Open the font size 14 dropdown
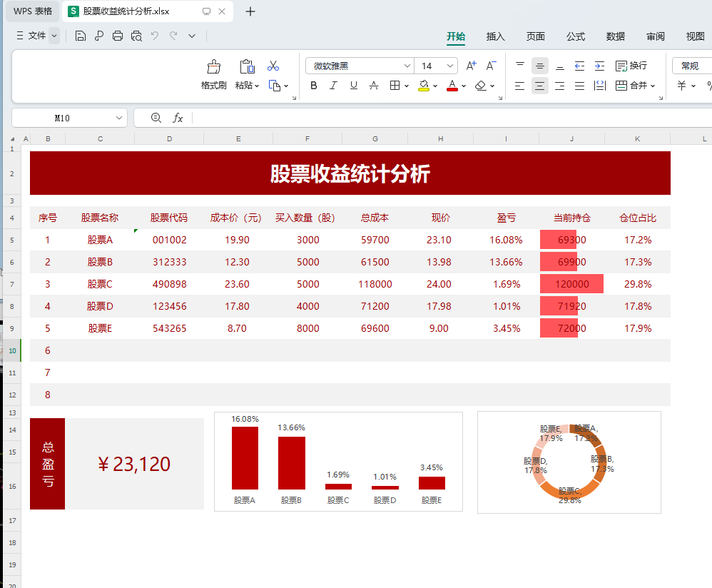 (x=449, y=65)
